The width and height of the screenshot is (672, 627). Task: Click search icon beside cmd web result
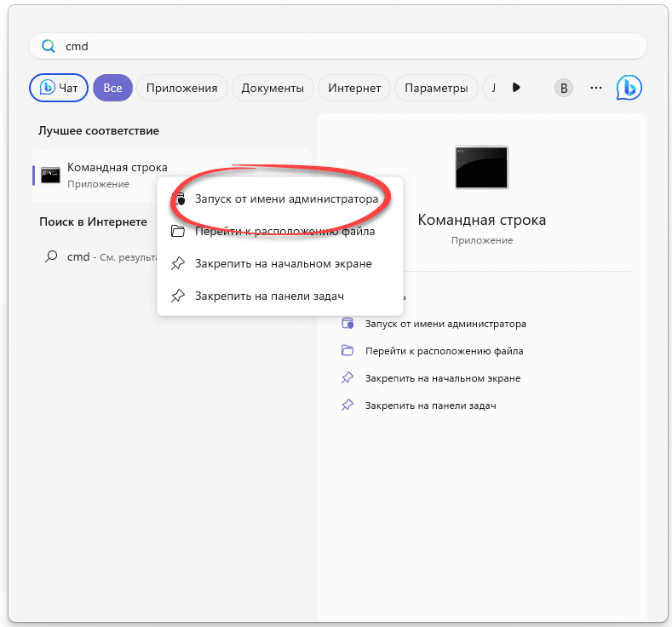[x=51, y=256]
